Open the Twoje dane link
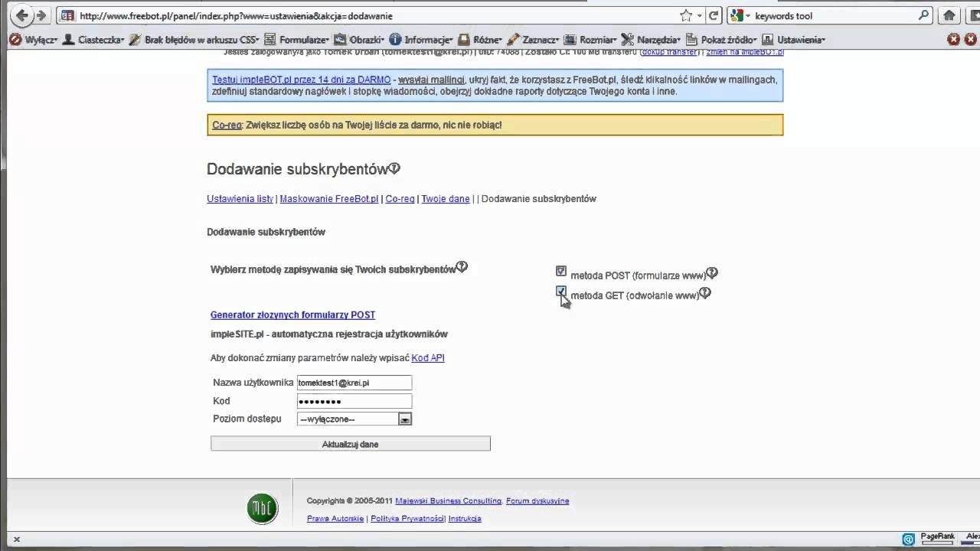Screen dimensions: 980x551 (x=446, y=199)
